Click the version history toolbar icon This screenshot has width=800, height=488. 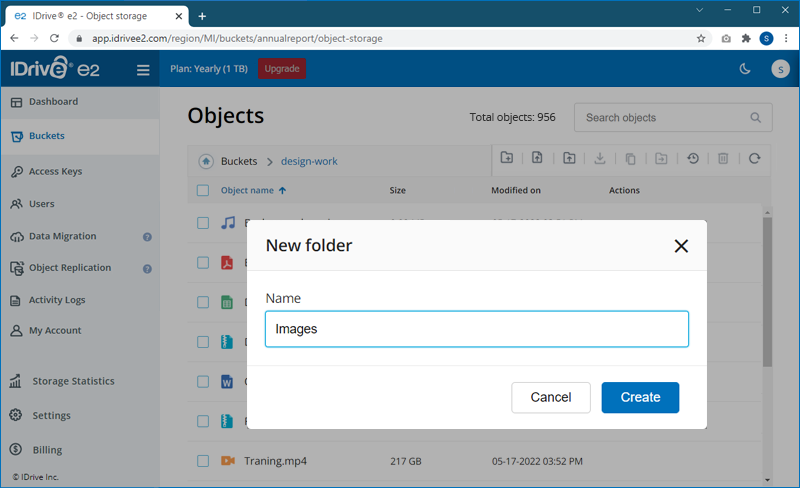[x=692, y=158]
